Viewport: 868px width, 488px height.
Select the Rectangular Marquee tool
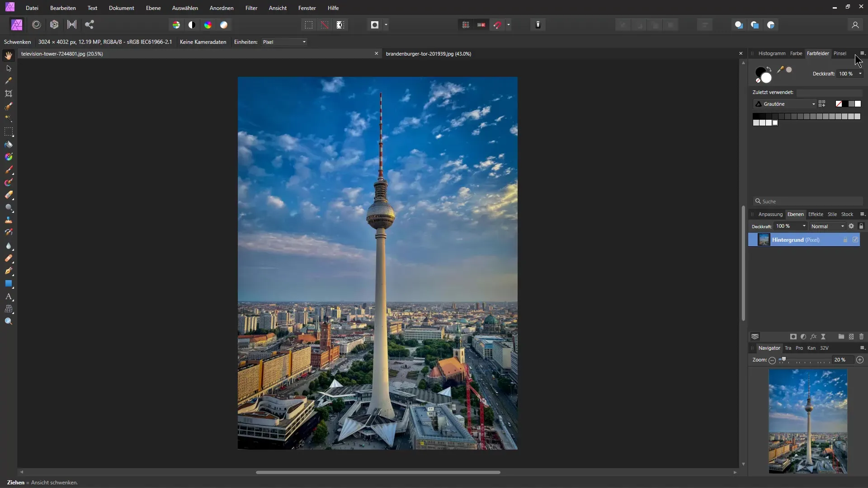9,132
